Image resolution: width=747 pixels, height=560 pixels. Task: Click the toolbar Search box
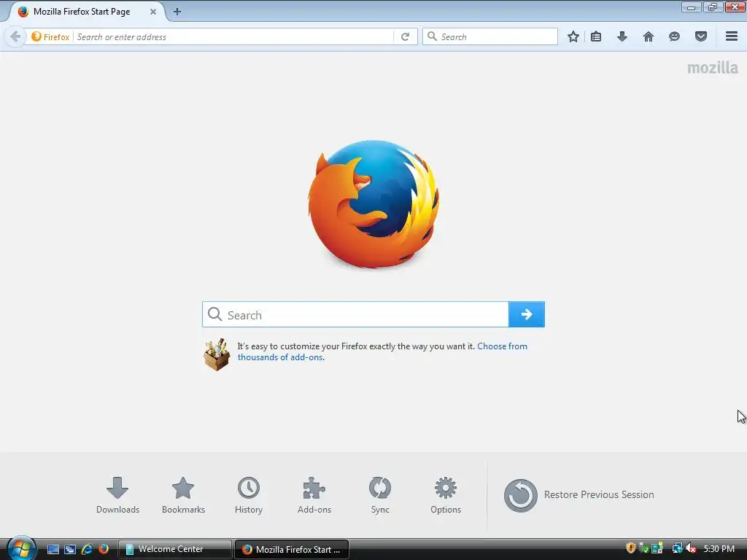[x=490, y=36]
